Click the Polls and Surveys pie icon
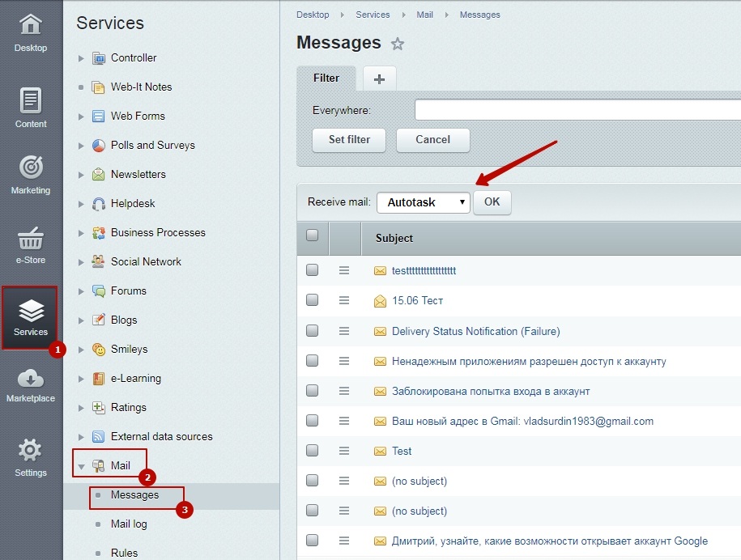The image size is (741, 560). (98, 146)
